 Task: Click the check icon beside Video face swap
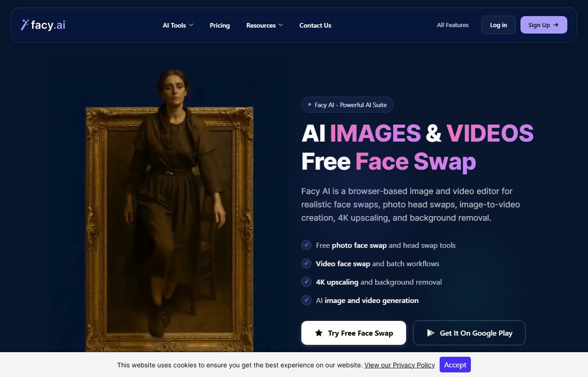(306, 263)
